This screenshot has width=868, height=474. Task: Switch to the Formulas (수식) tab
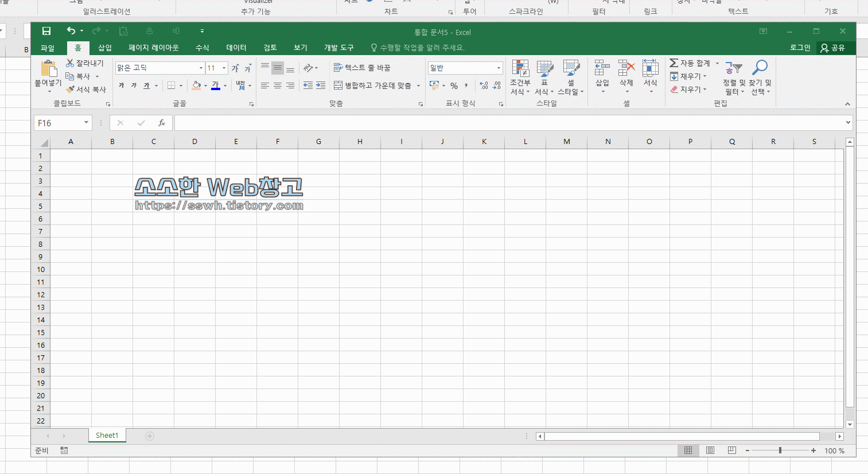[x=203, y=48]
